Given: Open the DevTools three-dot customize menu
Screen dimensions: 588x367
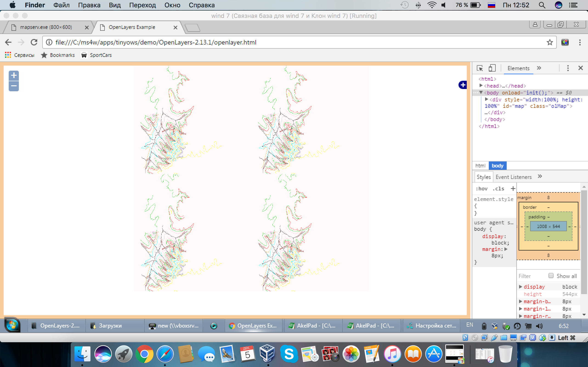Looking at the screenshot, I should tap(568, 68).
